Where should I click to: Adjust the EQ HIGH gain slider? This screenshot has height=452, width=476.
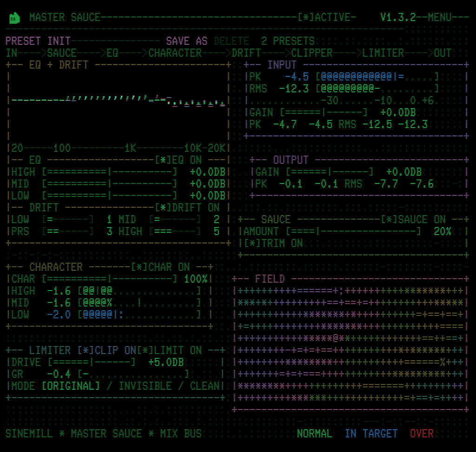coord(109,172)
